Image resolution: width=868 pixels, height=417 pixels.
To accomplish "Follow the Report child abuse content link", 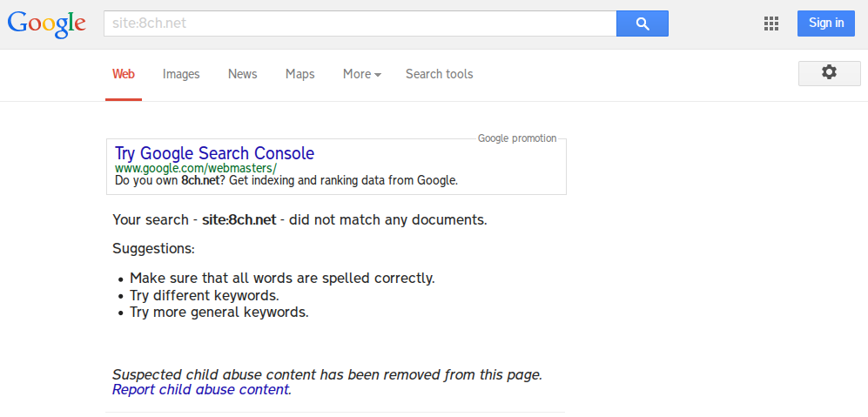I will coord(200,389).
